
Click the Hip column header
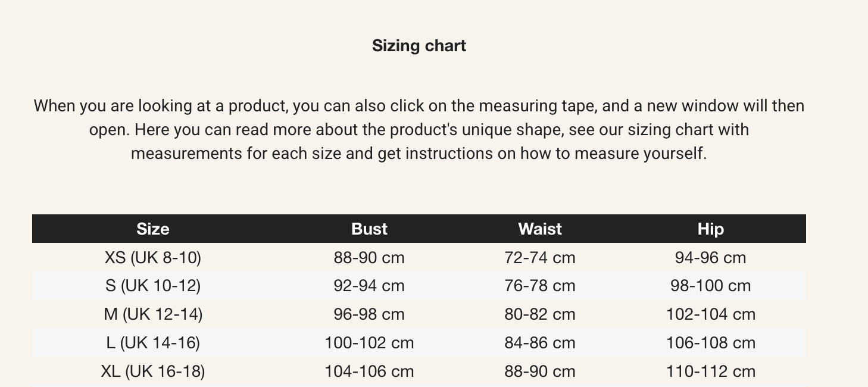point(710,229)
